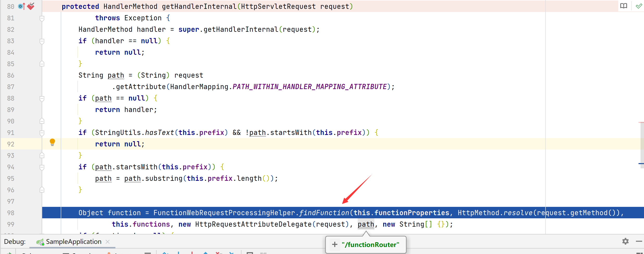The height and width of the screenshot is (254, 644).
Task: Click the resolve method call on line 98
Action: tap(518, 213)
